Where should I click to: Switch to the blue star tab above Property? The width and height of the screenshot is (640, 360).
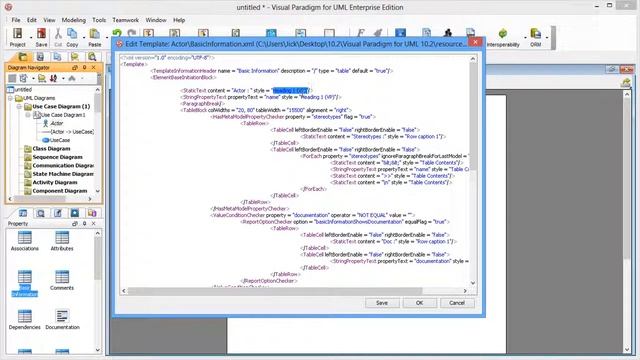[x=75, y=213]
